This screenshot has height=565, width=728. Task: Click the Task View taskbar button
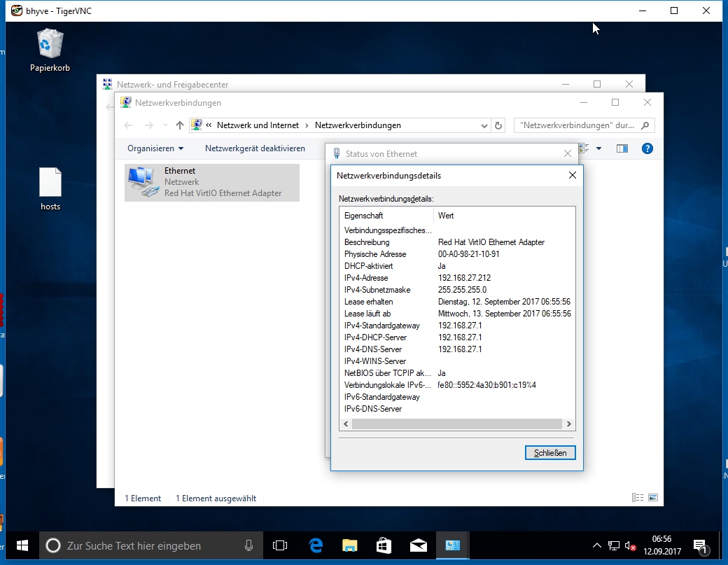click(x=280, y=545)
